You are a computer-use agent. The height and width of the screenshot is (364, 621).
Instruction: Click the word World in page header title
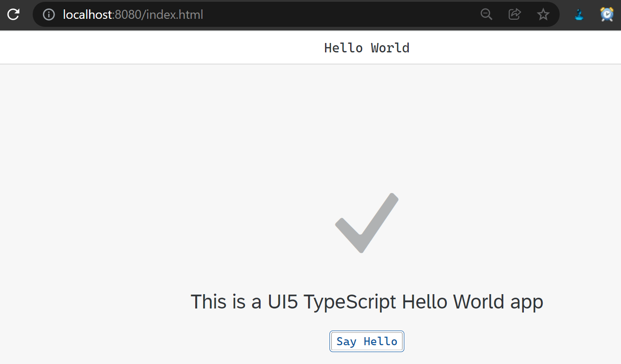[390, 48]
